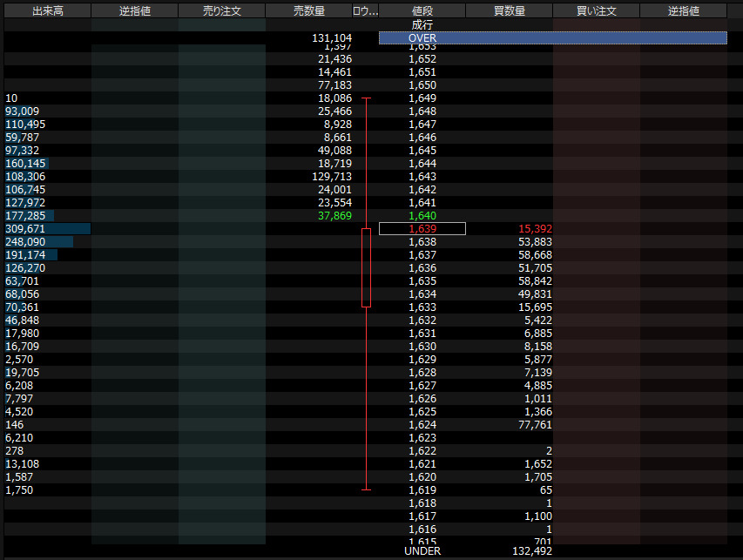
Task: Select the 売り注文 column header
Action: click(x=221, y=11)
